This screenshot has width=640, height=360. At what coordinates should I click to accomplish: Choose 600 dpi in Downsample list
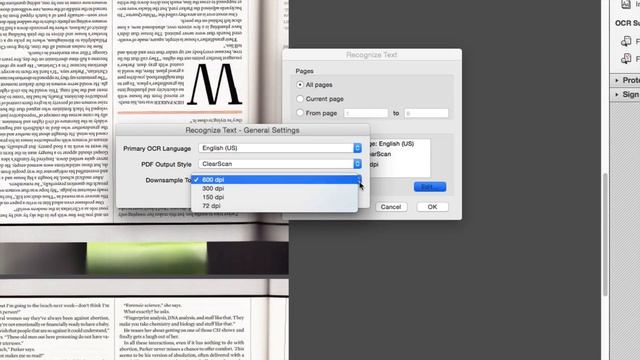click(x=274, y=180)
